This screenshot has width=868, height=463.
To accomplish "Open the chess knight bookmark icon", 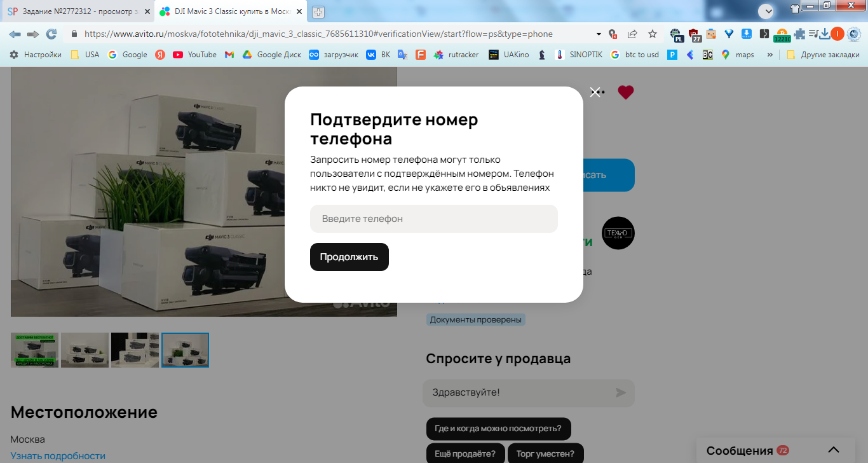I will point(541,55).
